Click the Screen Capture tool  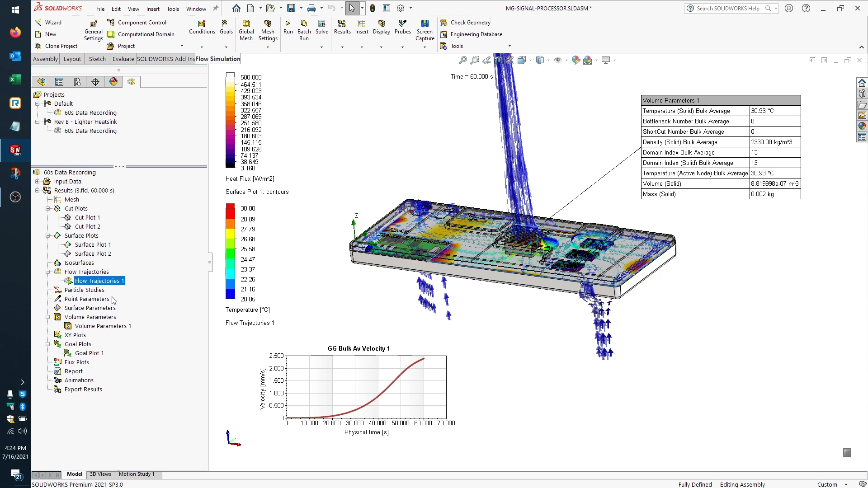click(425, 31)
